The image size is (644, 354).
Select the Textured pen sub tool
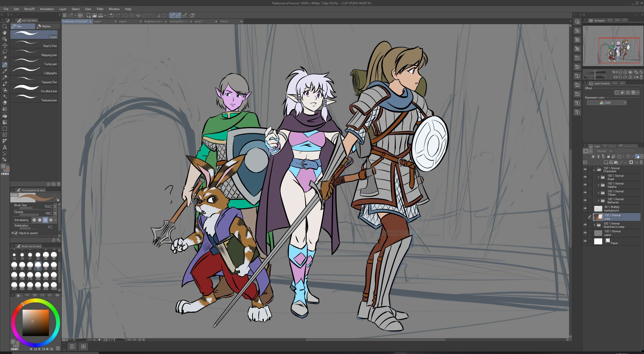point(34,98)
